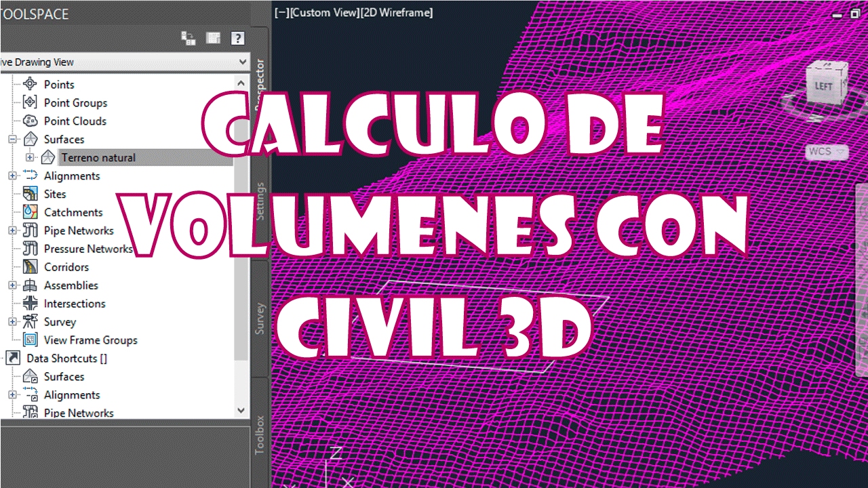
Task: Switch to the Settings tab
Action: (x=260, y=201)
